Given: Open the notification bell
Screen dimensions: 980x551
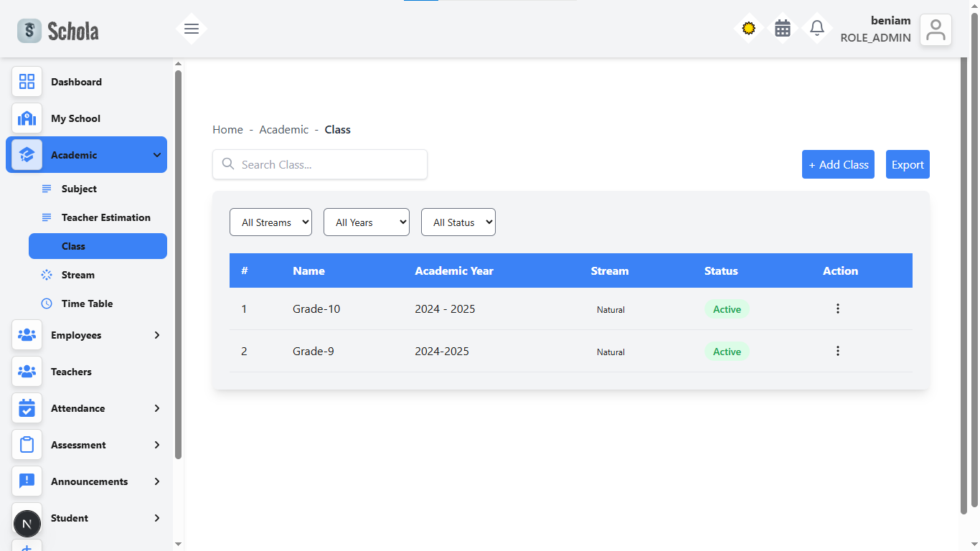Looking at the screenshot, I should (816, 28).
